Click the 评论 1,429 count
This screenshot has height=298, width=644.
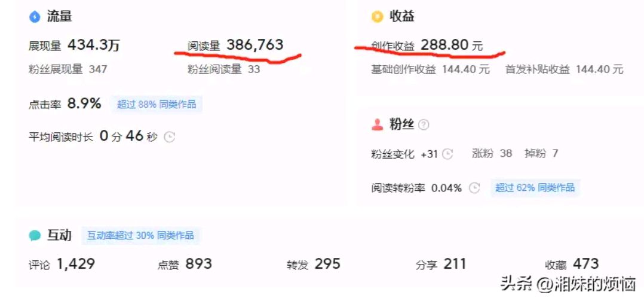[62, 264]
